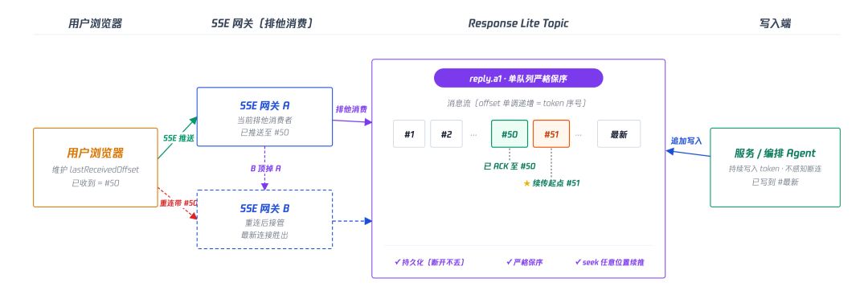
Task: Click 已写到 #最新 text
Action: point(775,182)
